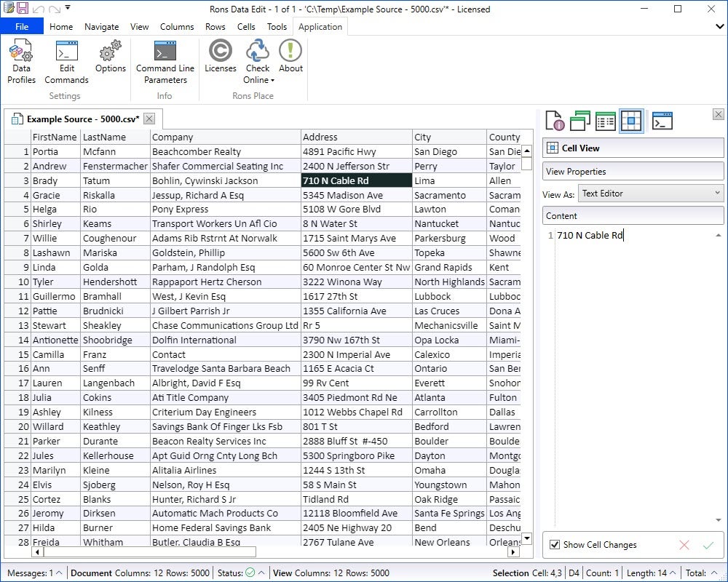This screenshot has height=582, width=728.
Task: Expand the Messages chevron in status bar
Action: [x=58, y=573]
